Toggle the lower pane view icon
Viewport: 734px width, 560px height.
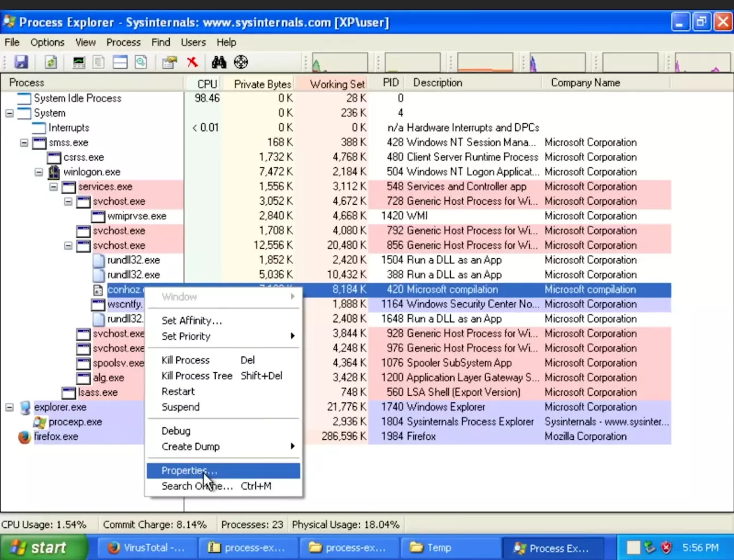tap(120, 62)
